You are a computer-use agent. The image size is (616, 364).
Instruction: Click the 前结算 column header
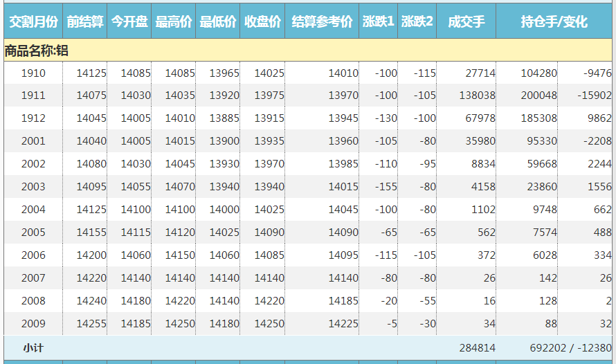pyautogui.click(x=85, y=22)
